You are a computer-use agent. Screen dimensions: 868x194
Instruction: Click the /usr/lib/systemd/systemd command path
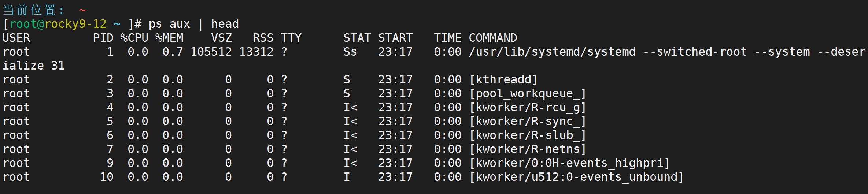552,52
